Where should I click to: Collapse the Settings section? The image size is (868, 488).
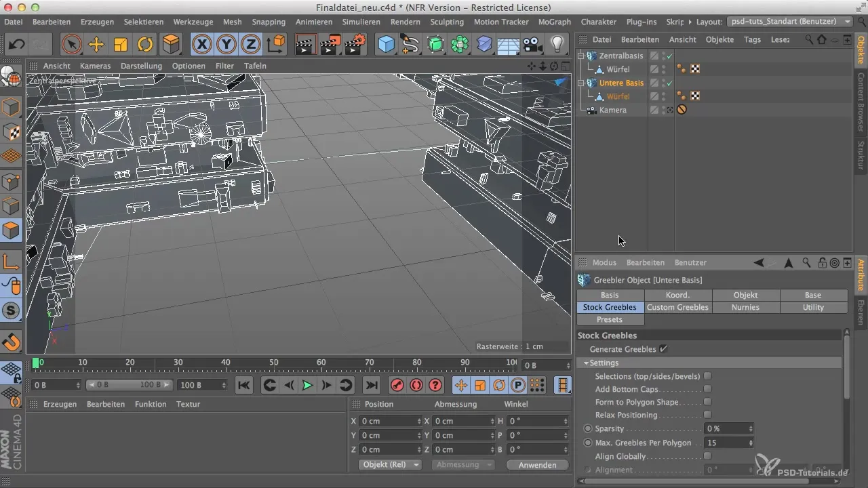[586, 363]
